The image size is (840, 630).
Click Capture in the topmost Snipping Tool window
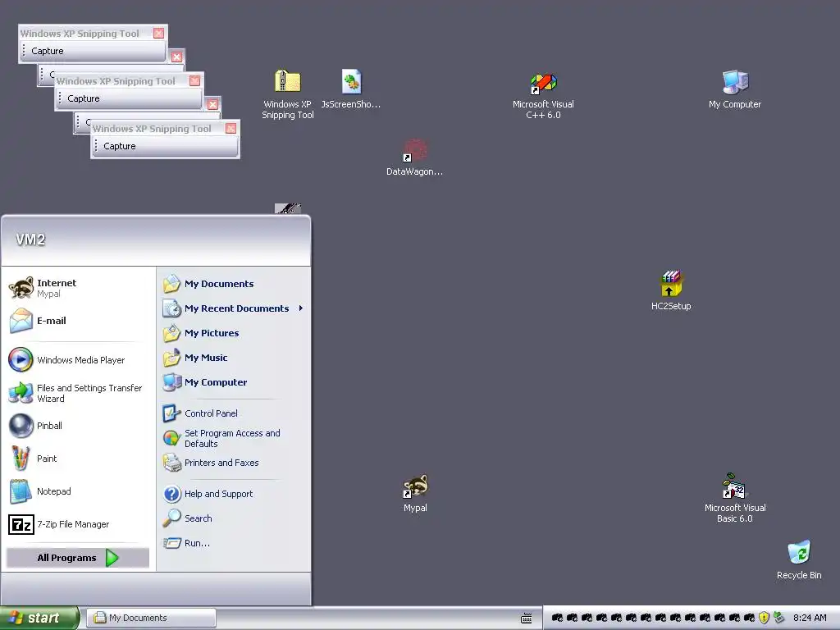point(47,51)
